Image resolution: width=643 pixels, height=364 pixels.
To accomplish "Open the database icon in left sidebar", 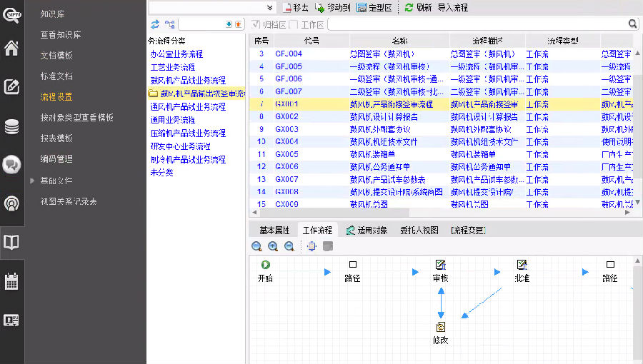I will (11, 127).
